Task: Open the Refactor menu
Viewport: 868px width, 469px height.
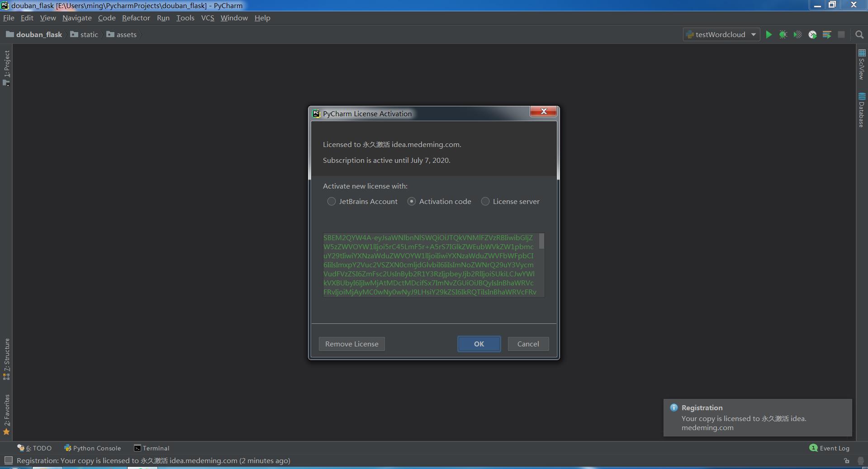Action: (x=136, y=18)
